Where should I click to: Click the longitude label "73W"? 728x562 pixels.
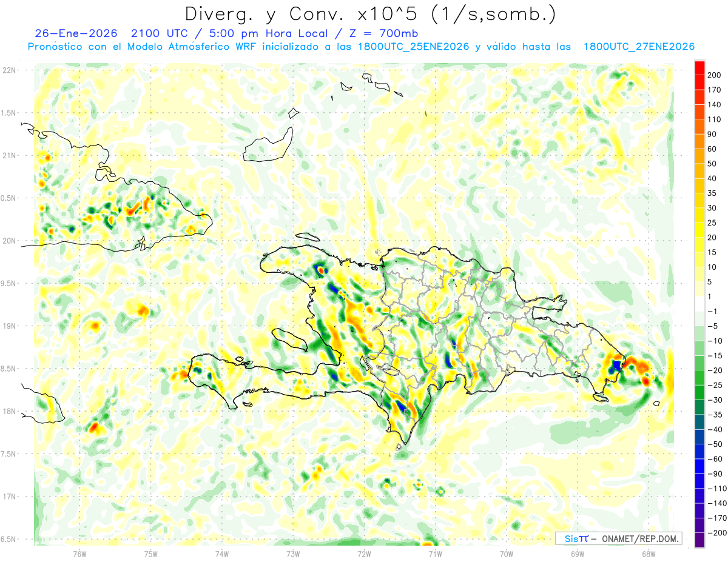click(293, 554)
